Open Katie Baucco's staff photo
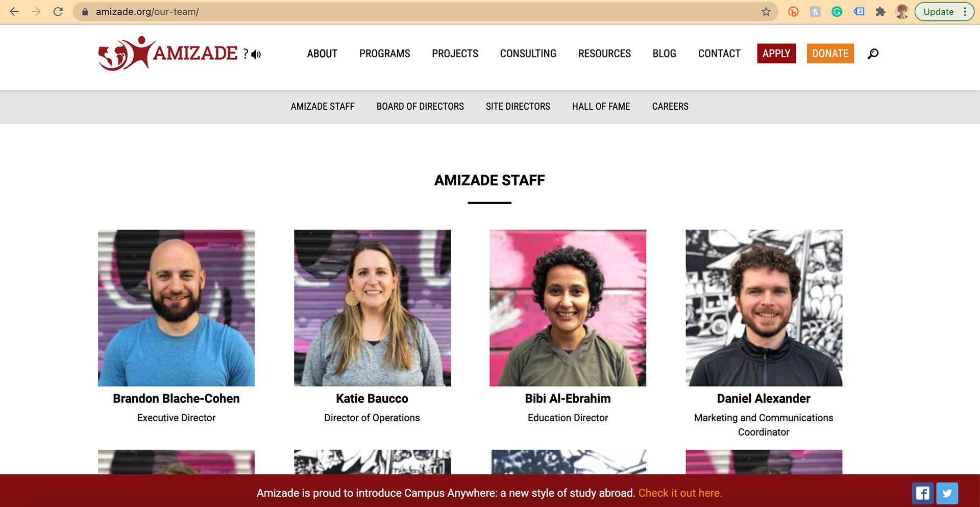 tap(372, 308)
